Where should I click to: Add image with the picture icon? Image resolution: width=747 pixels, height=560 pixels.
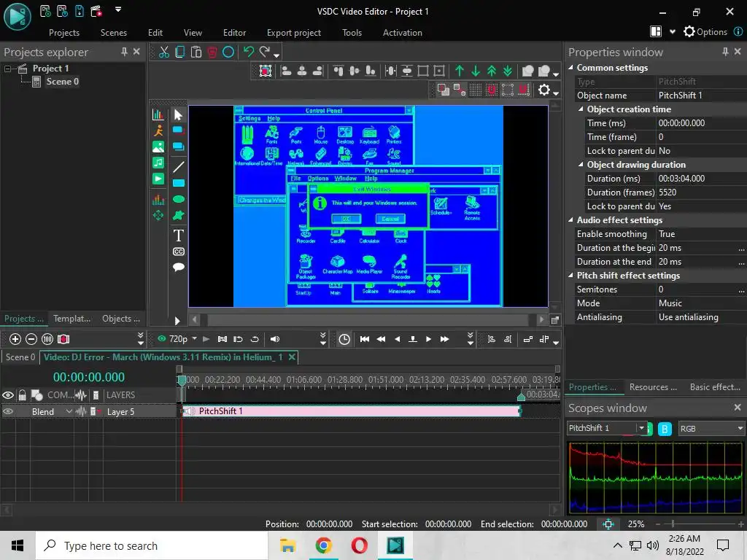[x=158, y=147]
